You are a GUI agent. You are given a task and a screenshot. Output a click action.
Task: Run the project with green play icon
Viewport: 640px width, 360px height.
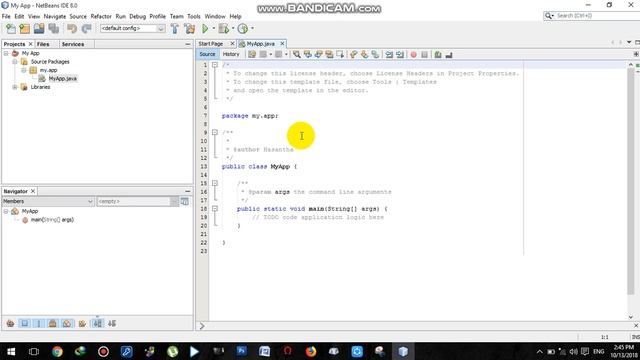pyautogui.click(x=205, y=29)
